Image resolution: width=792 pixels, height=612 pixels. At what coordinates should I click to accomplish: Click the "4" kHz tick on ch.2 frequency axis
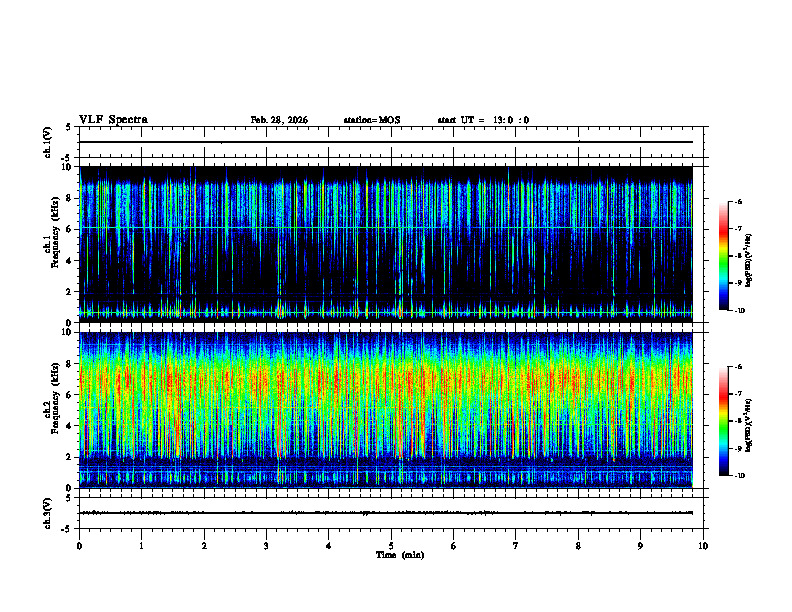click(x=69, y=426)
